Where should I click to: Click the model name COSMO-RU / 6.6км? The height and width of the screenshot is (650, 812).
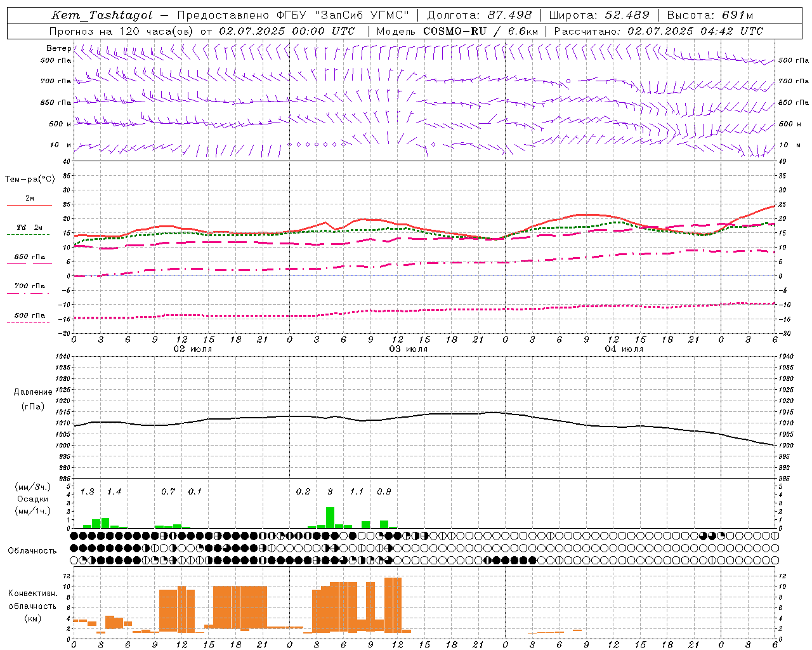click(x=480, y=31)
